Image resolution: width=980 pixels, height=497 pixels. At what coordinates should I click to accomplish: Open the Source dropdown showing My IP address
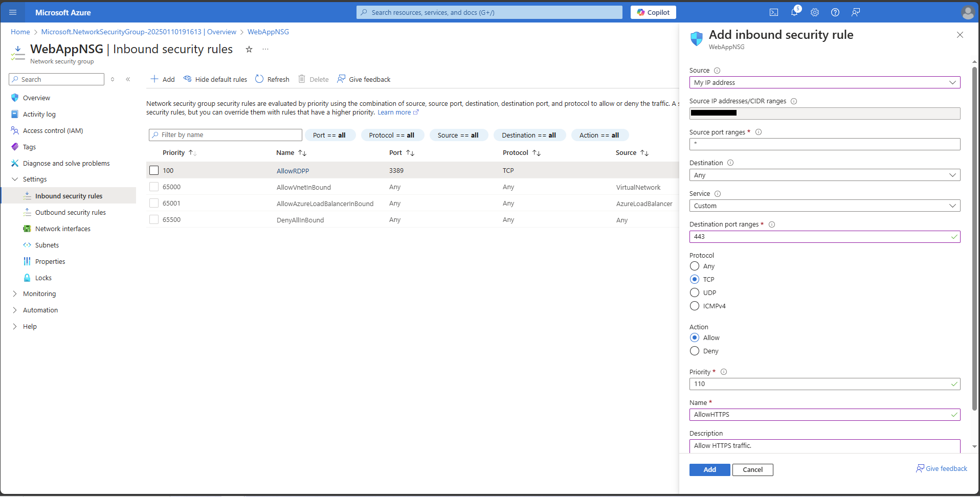825,82
